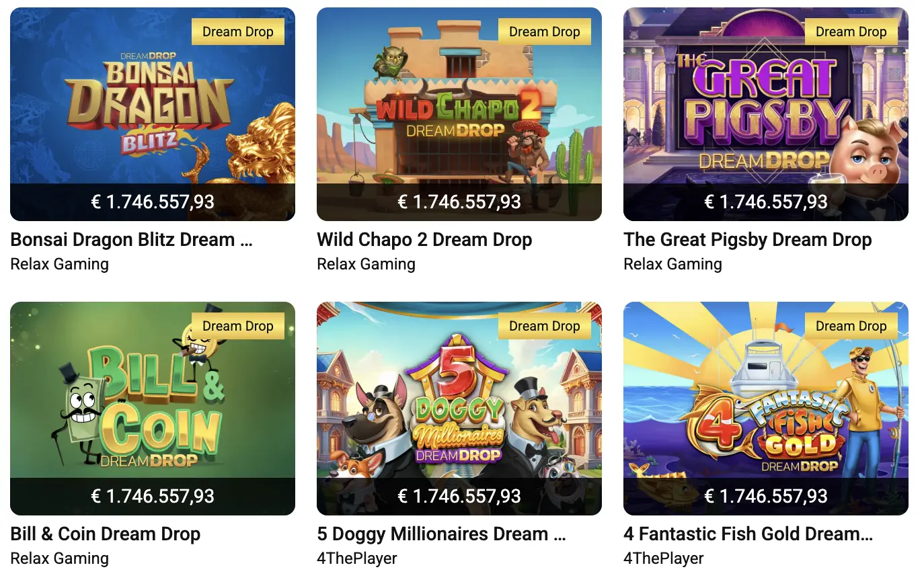This screenshot has height=586, width=924.
Task: Click the Dream Drop badge on 5 Doggy Millionaires
Action: point(545,326)
